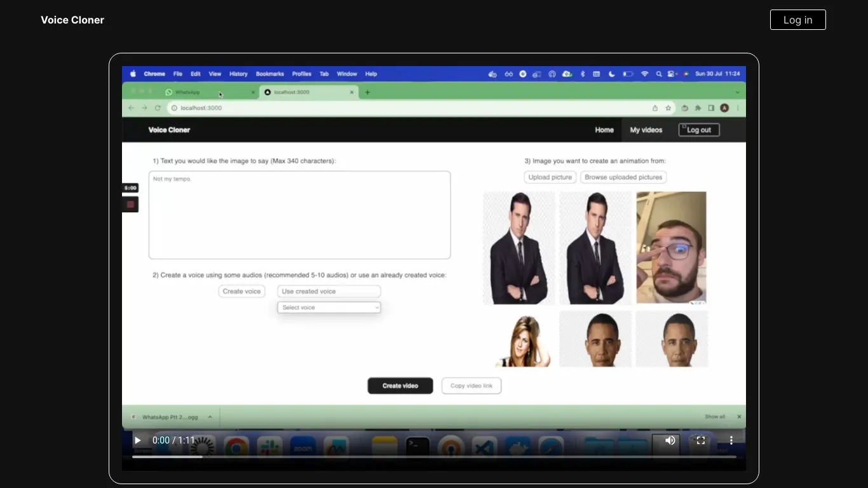Viewport: 868px width, 488px height.
Task: Open My videos in the app navbar
Action: point(646,130)
